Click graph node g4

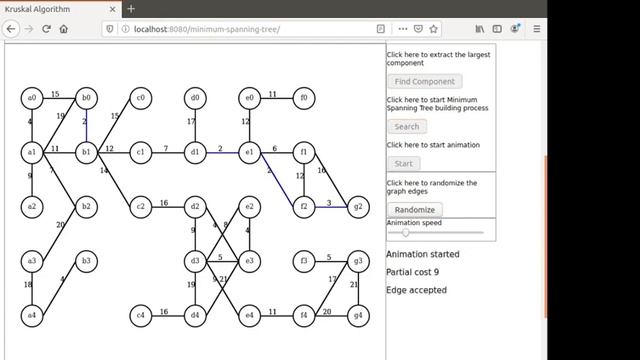pyautogui.click(x=358, y=316)
